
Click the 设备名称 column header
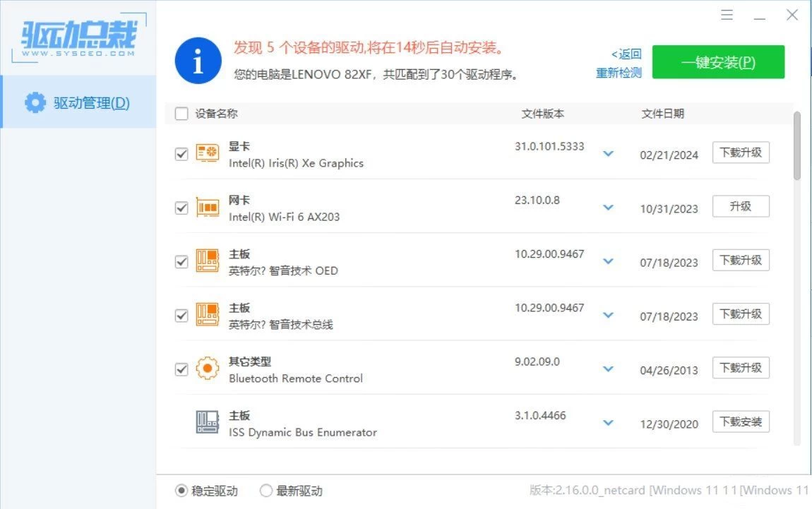217,114
